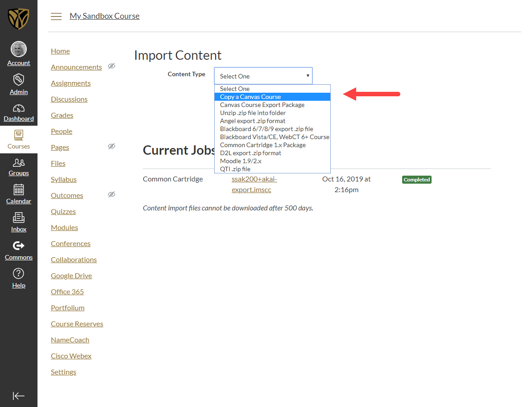Click the Content Type dropdown box
Image resolution: width=532 pixels, height=407 pixels.
tap(263, 76)
